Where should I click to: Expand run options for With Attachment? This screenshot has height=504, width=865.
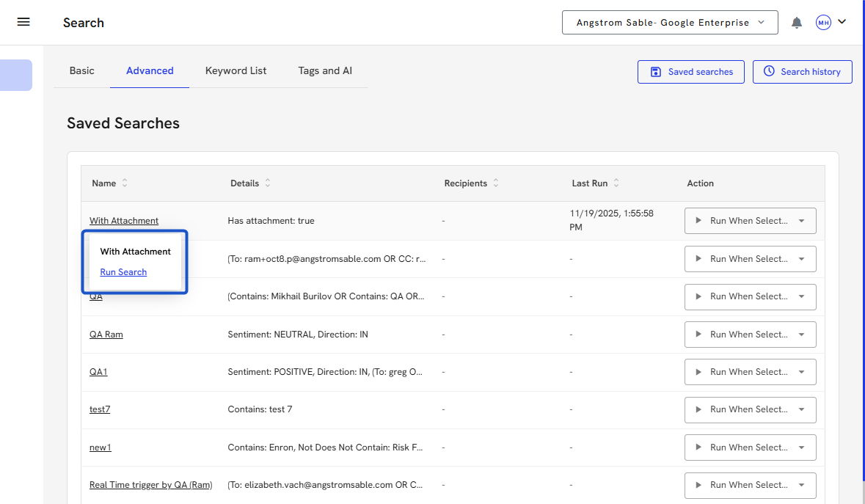tap(802, 221)
